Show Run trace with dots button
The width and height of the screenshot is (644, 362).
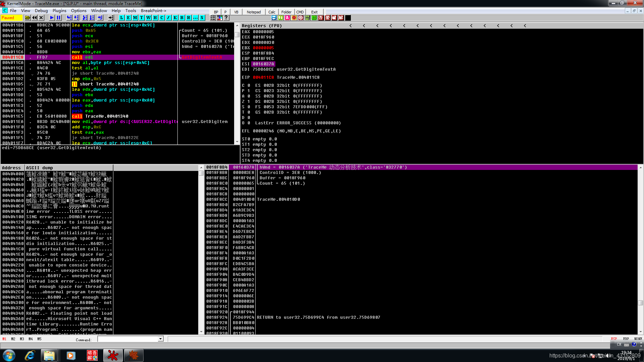196,18
